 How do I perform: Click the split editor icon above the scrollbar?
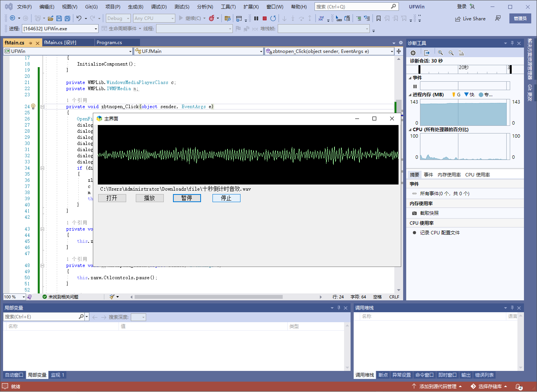pos(399,51)
